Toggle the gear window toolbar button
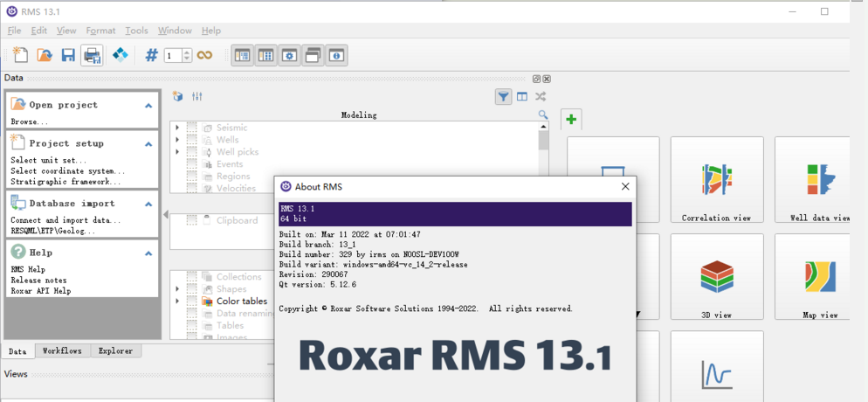Viewport: 868px width, 402px height. click(290, 55)
